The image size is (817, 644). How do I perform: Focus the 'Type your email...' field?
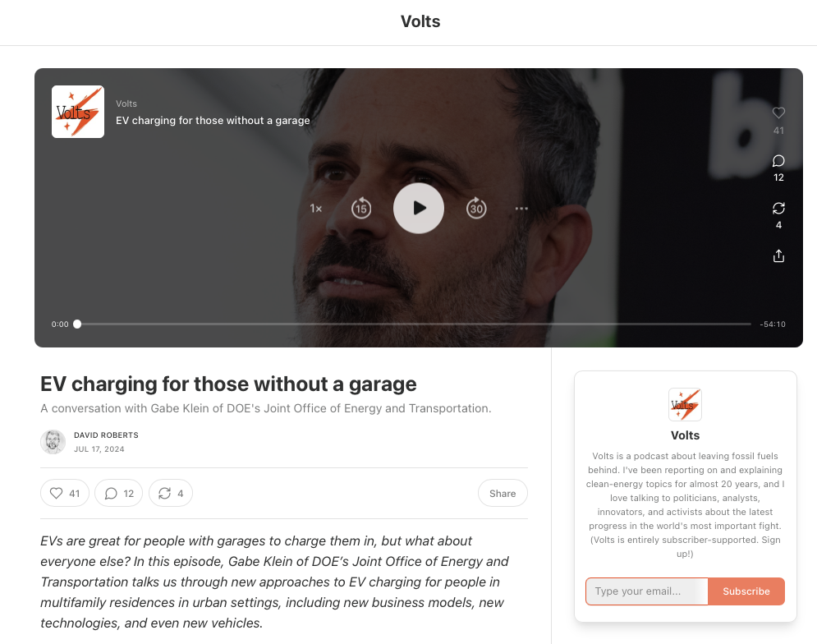coord(646,591)
